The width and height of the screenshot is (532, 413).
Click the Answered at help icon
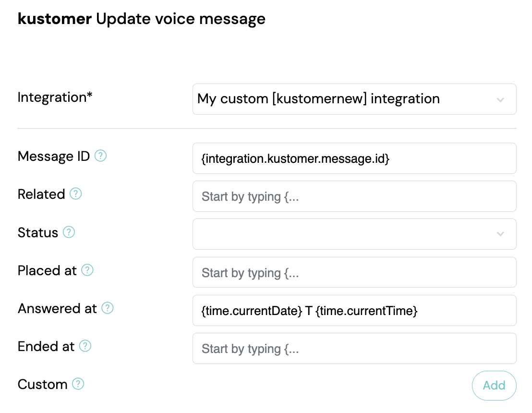coord(108,308)
